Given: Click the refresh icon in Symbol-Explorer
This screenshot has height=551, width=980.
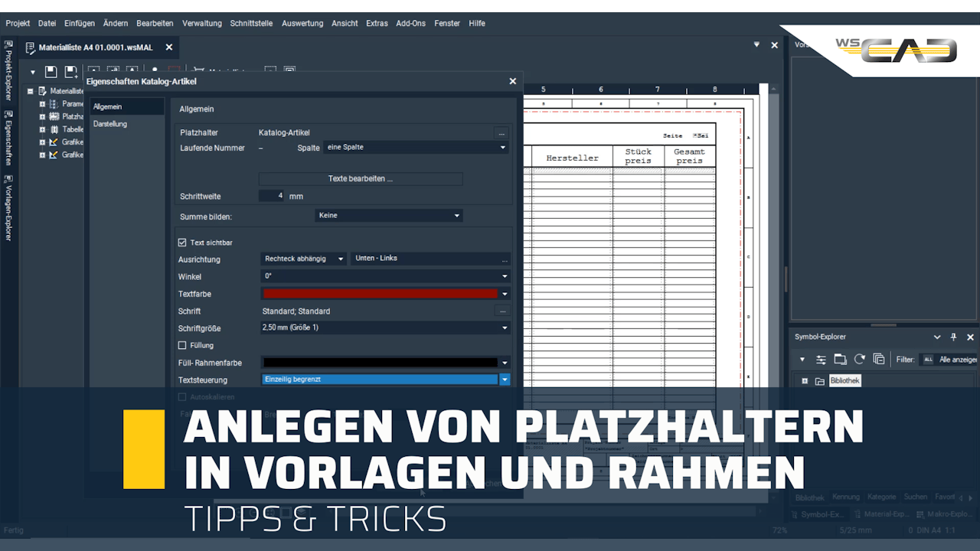Looking at the screenshot, I should coord(861,359).
